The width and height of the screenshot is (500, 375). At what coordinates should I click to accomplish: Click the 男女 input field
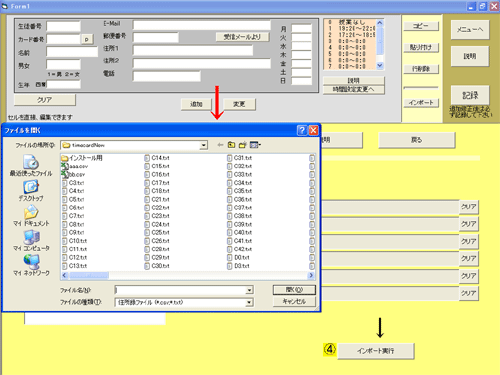pyautogui.click(x=63, y=65)
